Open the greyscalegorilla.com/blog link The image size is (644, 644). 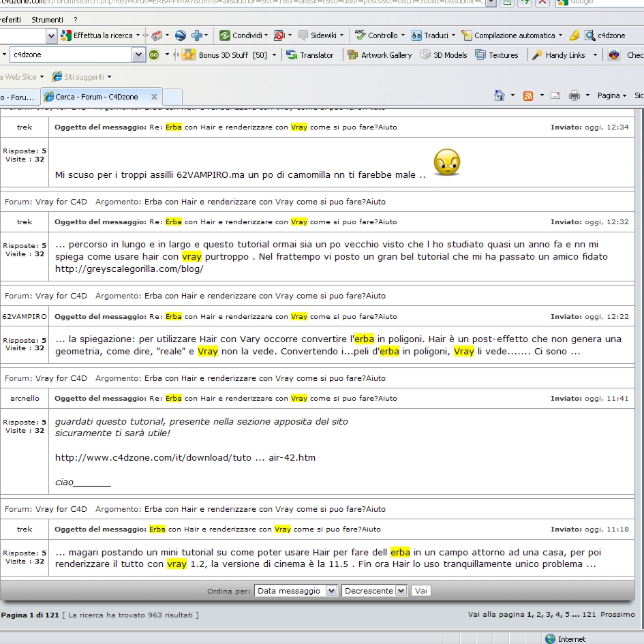point(129,269)
